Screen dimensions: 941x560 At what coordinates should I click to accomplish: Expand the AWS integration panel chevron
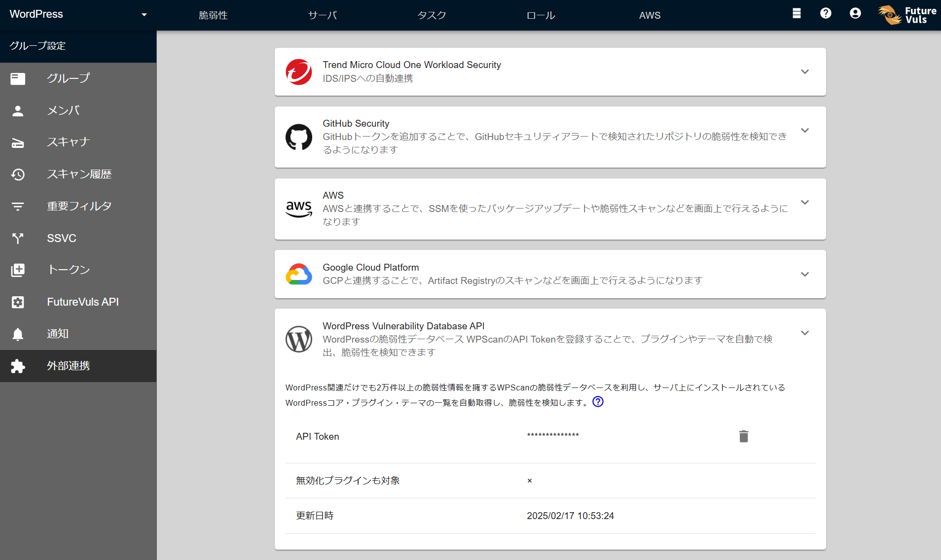[805, 203]
